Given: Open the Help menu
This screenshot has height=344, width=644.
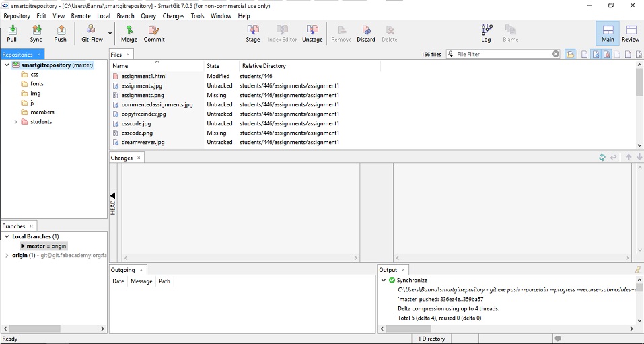Looking at the screenshot, I should click(x=244, y=16).
